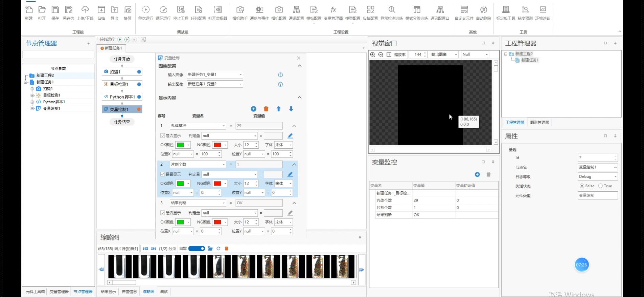This screenshot has height=297, width=644.
Task: Open 相机配置 camera configuration
Action: point(279,13)
